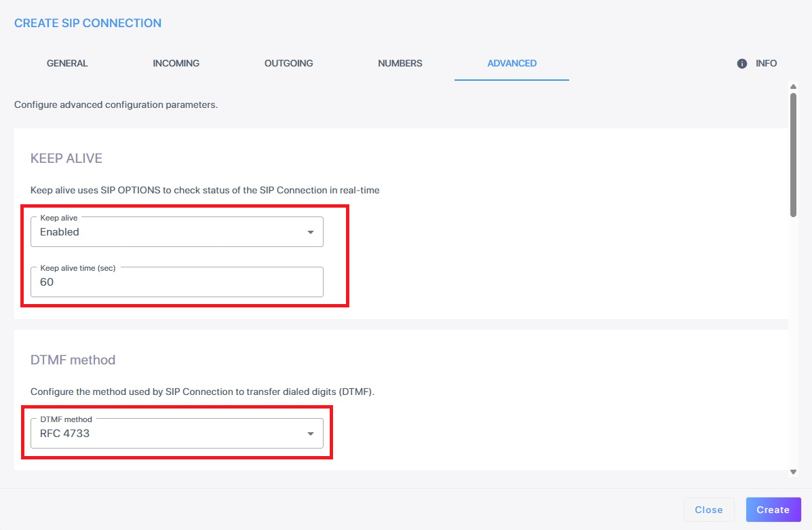Go to the NUMBERS tab
Image resolution: width=812 pixels, height=530 pixels.
point(400,63)
